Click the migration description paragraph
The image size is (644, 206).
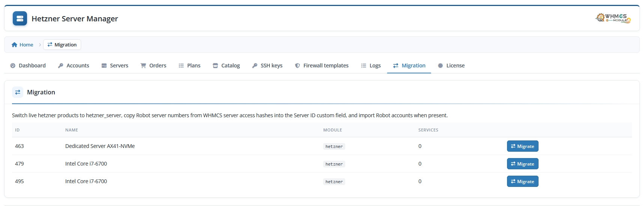click(230, 115)
